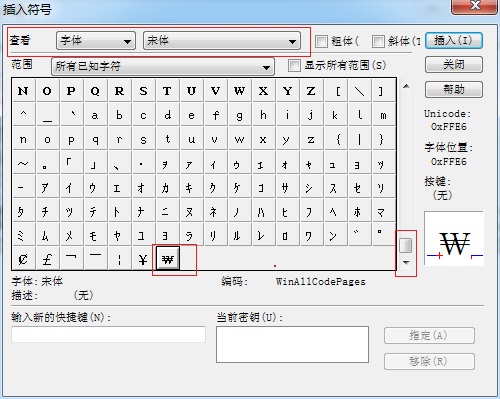Pick the lowercase m character cell
This screenshot has width=500, height=399.
point(383,115)
